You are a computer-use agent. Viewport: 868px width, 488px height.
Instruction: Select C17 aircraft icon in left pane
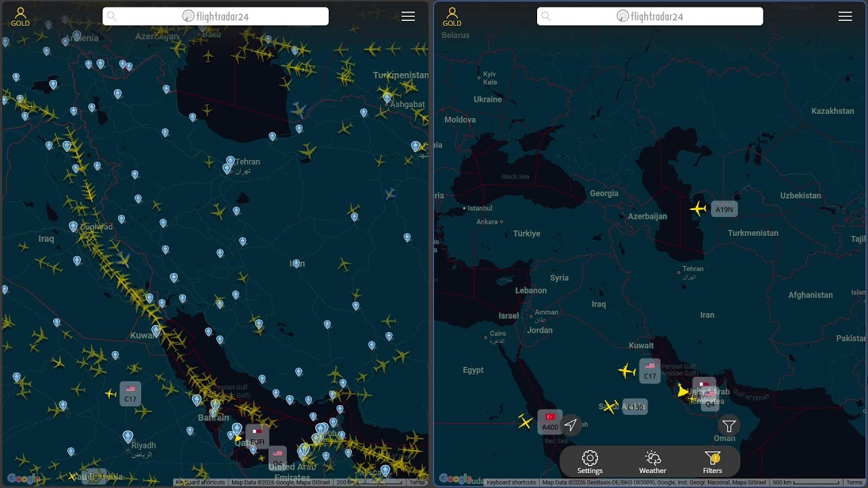pyautogui.click(x=111, y=394)
